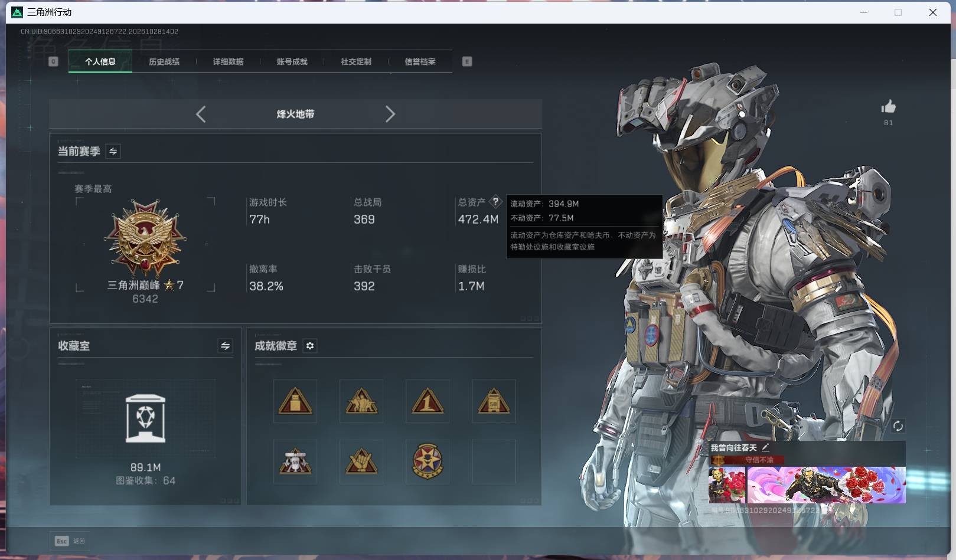This screenshot has width=956, height=560.
Task: Select the skull triangle achievement badge
Action: pyautogui.click(x=295, y=461)
